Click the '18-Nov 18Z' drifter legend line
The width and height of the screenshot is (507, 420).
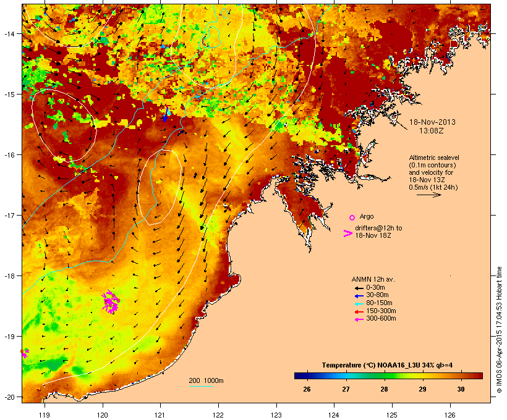click(373, 235)
